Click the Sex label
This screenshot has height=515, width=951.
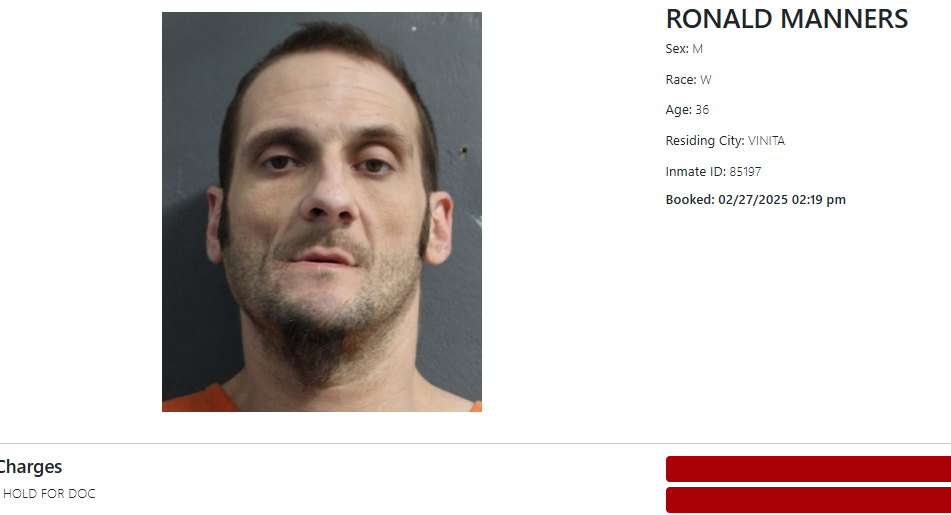pos(677,49)
